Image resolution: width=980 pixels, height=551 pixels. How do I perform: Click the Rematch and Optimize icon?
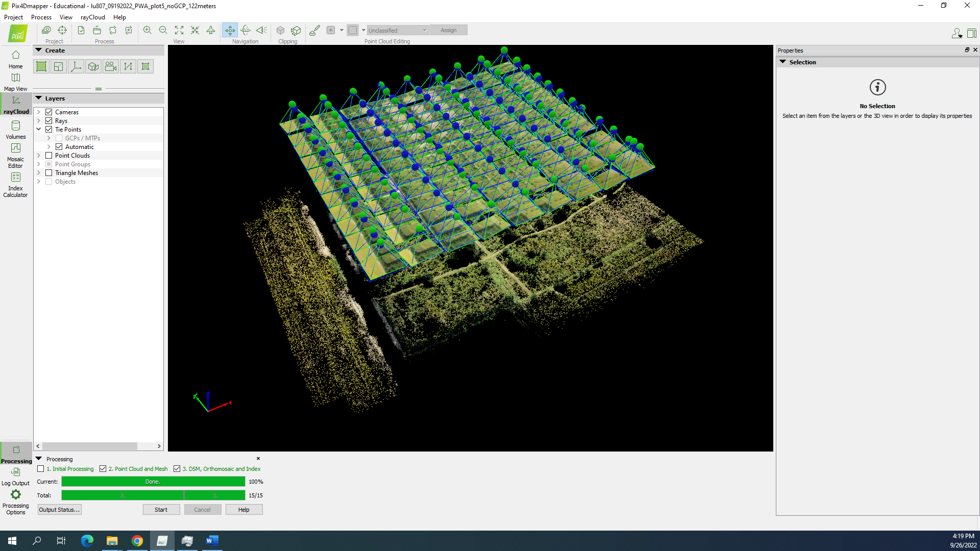pyautogui.click(x=129, y=30)
